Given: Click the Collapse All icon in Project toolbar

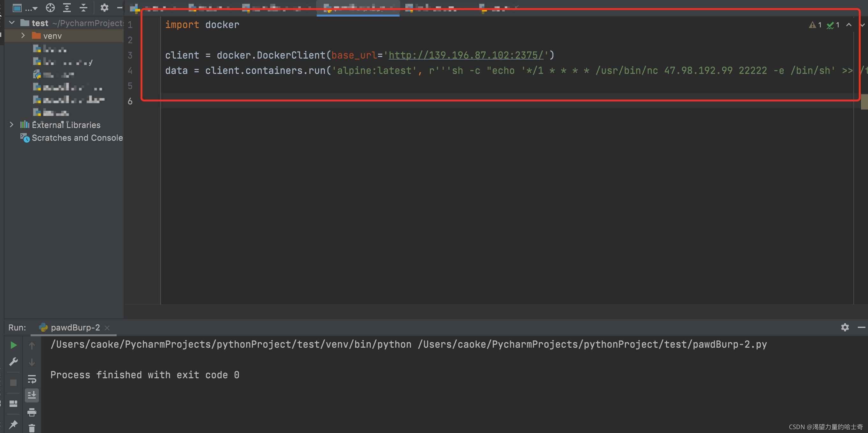Looking at the screenshot, I should click(83, 7).
